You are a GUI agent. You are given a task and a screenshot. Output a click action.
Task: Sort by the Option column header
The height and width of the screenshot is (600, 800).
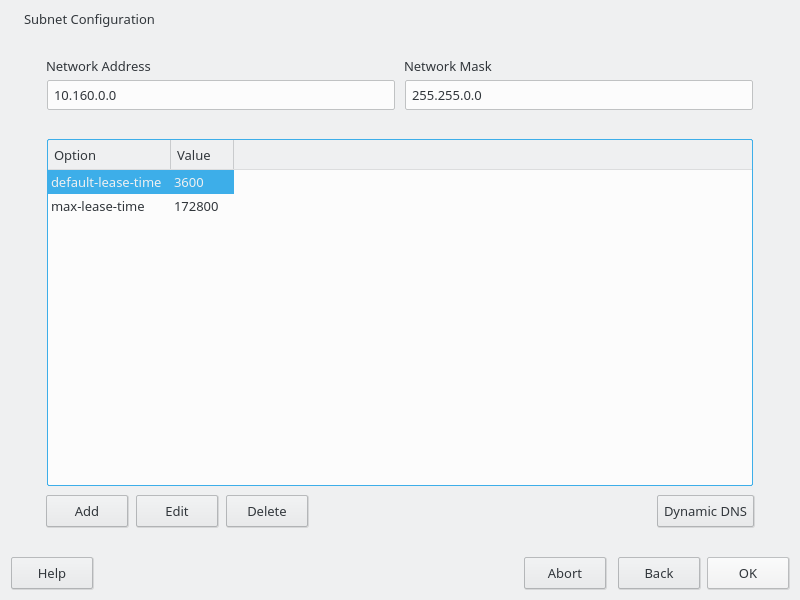pos(109,155)
